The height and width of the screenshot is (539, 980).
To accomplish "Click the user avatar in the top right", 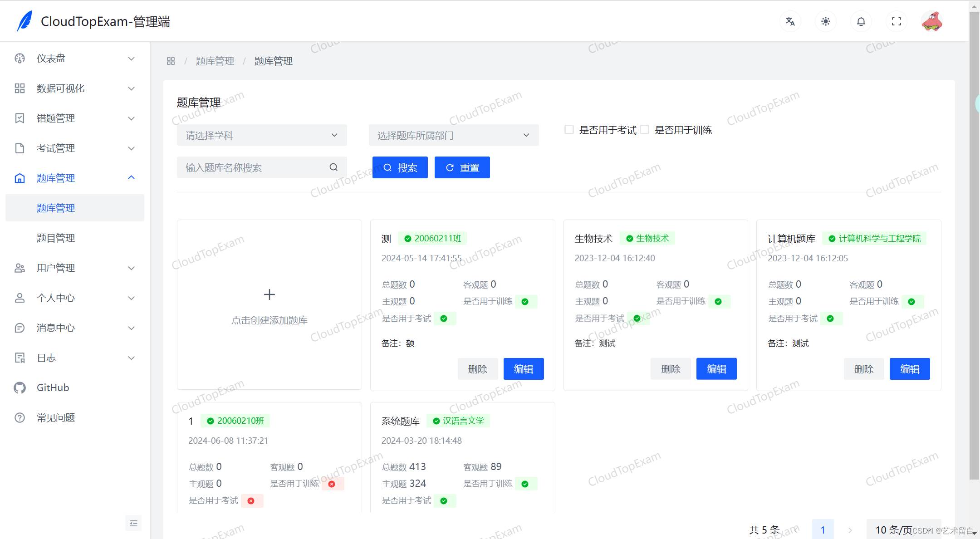I will pyautogui.click(x=932, y=21).
